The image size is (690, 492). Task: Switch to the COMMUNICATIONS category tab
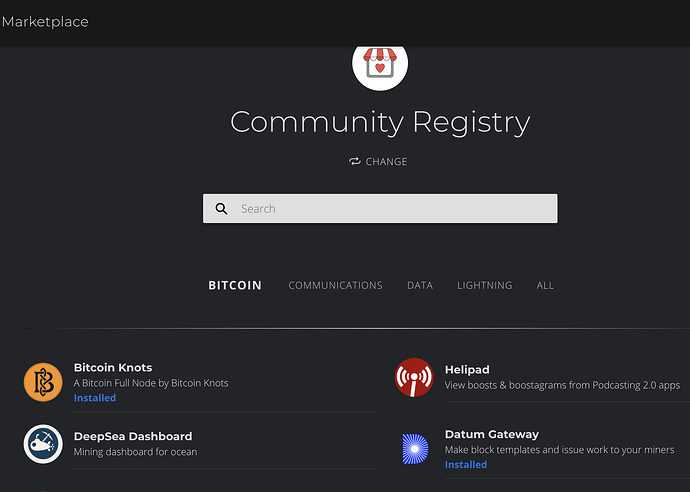point(335,285)
